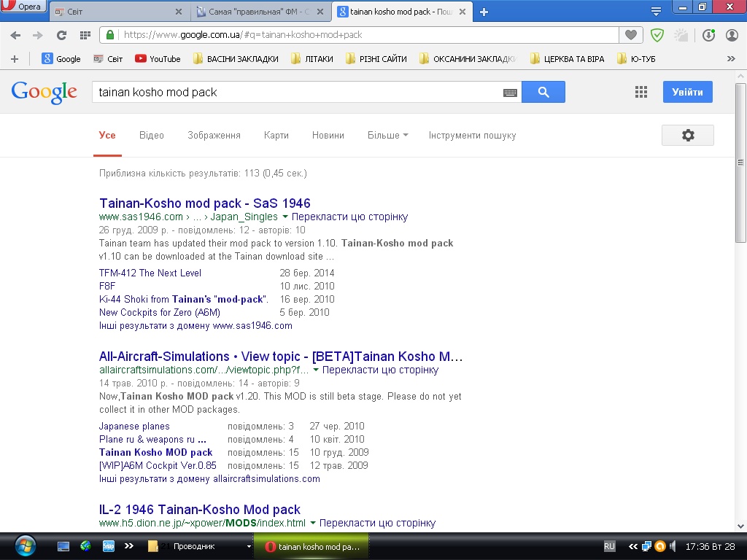The width and height of the screenshot is (747, 560).
Task: Expand sas1946.com result dropdown arrow
Action: [x=285, y=217]
